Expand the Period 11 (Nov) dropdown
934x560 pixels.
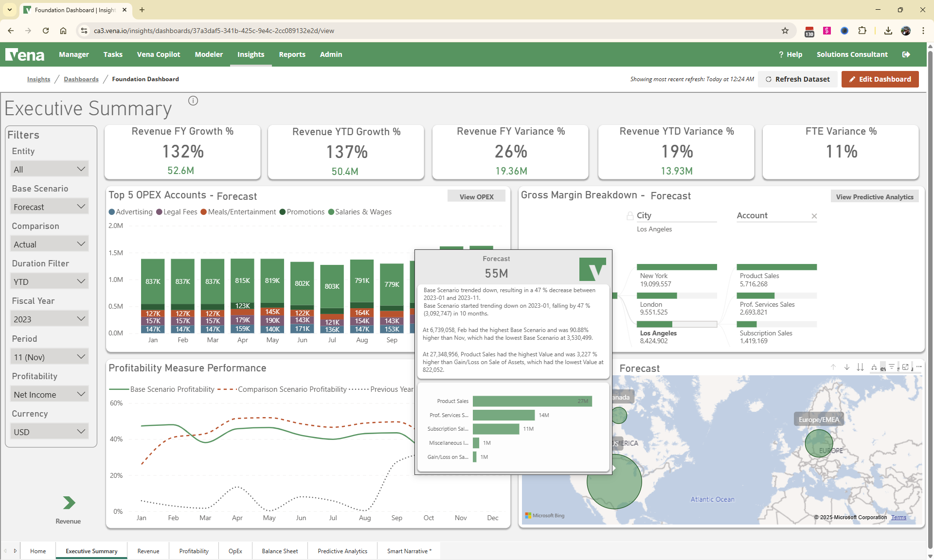pos(49,356)
